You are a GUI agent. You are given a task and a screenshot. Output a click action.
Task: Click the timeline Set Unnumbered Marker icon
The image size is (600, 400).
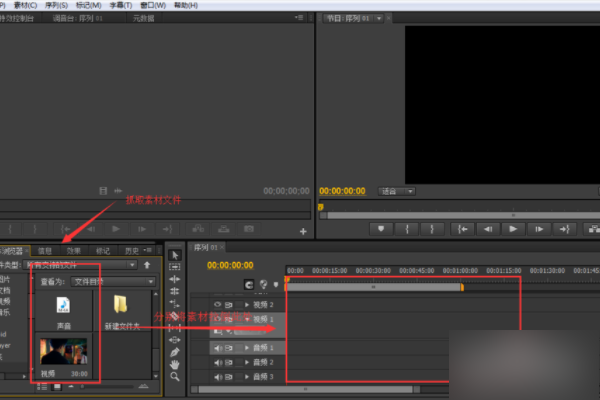276,284
